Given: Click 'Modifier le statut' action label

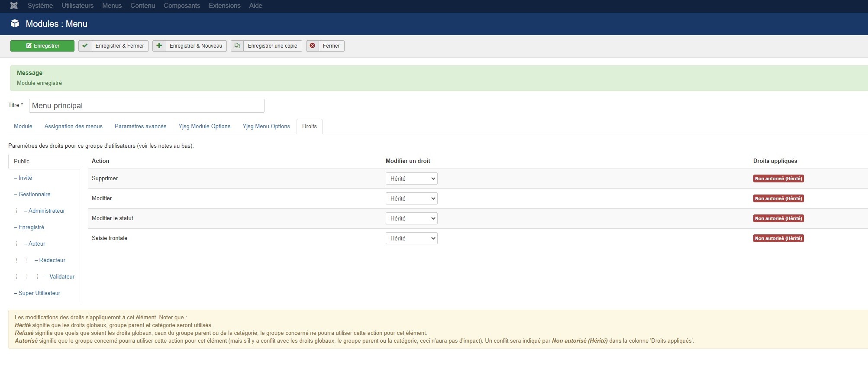Looking at the screenshot, I should [113, 218].
